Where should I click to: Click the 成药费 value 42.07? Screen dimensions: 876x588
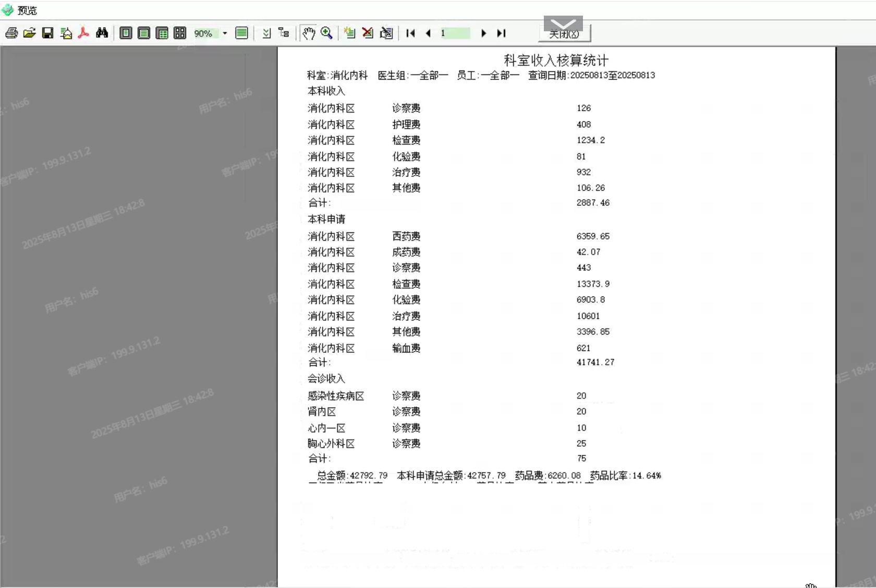(x=588, y=252)
